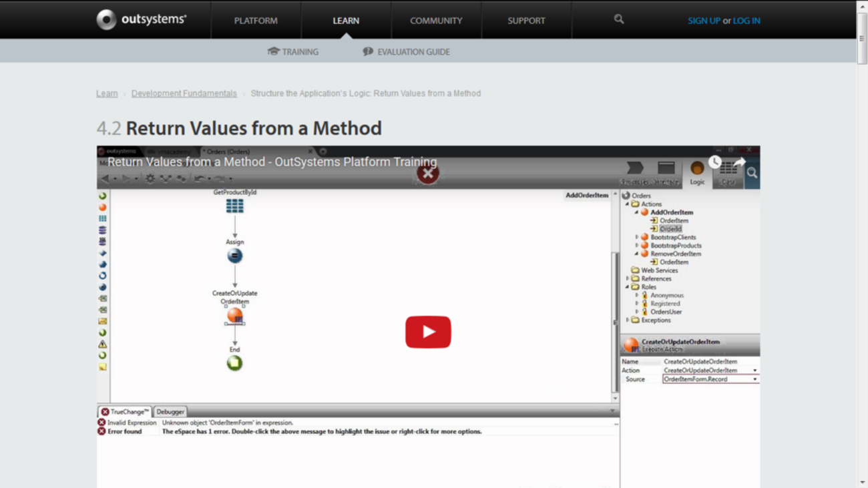Open the PLATFORM menu
Viewport: 868px width, 488px height.
click(256, 21)
